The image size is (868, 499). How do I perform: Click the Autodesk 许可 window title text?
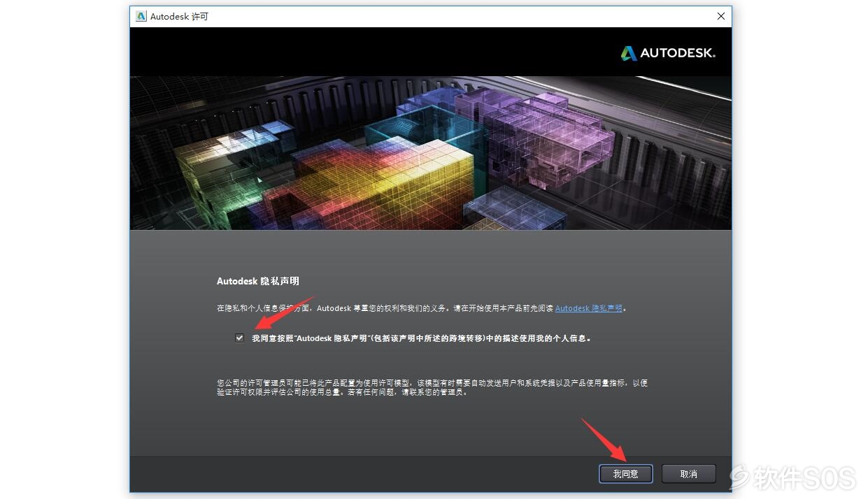click(179, 16)
